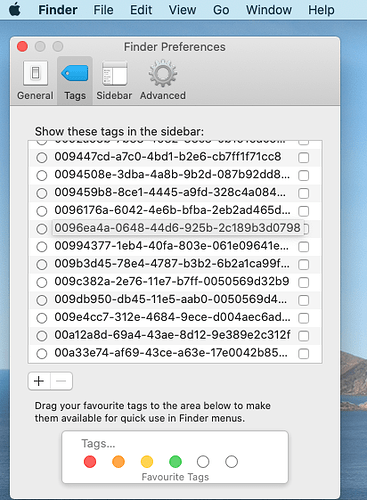This screenshot has width=367, height=500.
Task: Select tag name 009c382a-2e76-11e7-b7ff-0050569d32b9
Action: coord(172,281)
